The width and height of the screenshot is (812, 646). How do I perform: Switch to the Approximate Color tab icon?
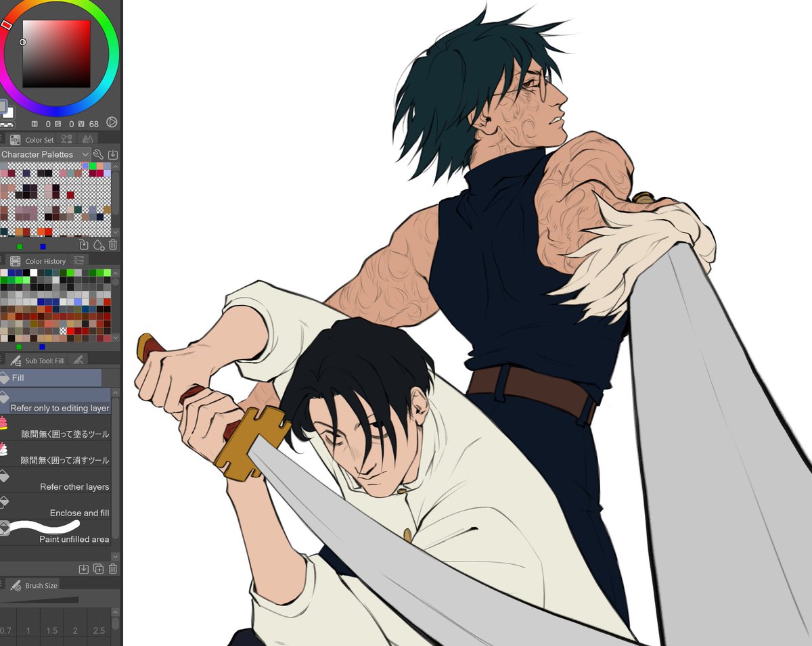(87, 139)
